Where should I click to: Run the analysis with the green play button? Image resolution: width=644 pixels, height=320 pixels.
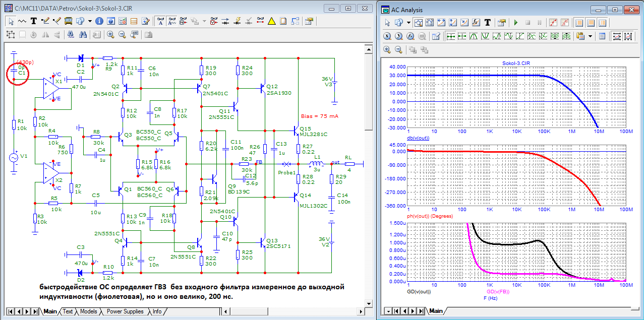[515, 23]
